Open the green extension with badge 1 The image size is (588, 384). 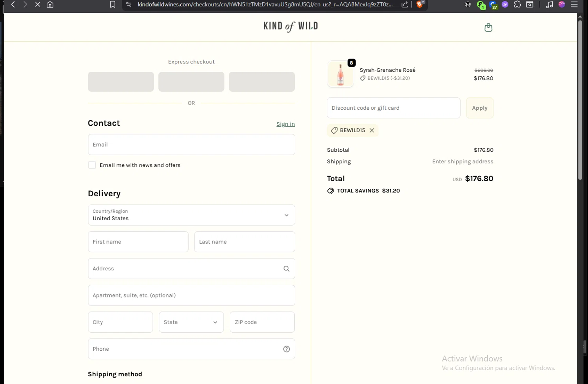481,5
